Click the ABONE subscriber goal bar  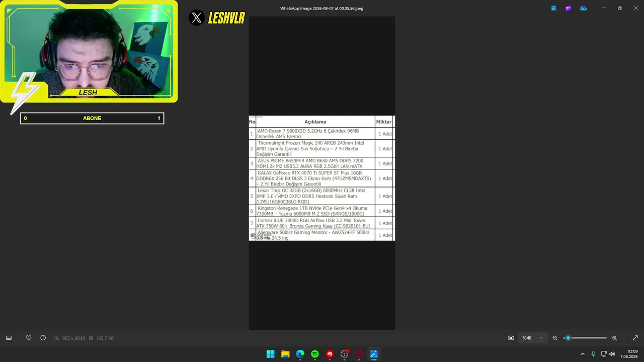92,118
